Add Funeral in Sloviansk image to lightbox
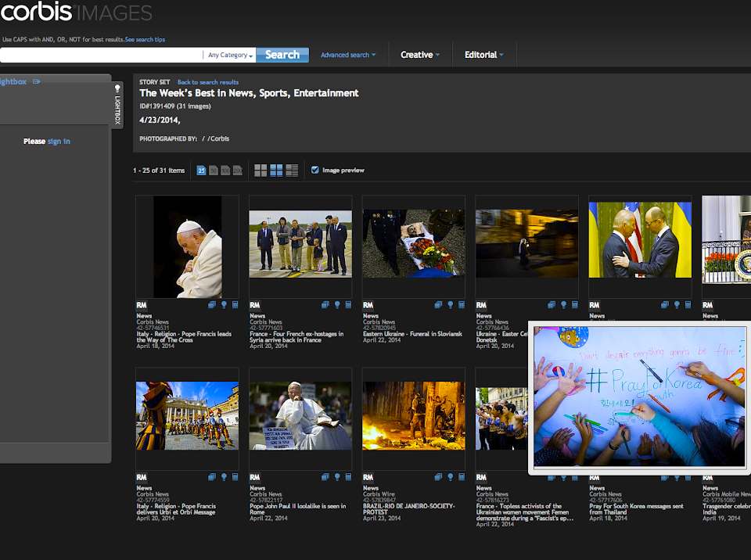Screen dimensions: 751x560 point(451,305)
